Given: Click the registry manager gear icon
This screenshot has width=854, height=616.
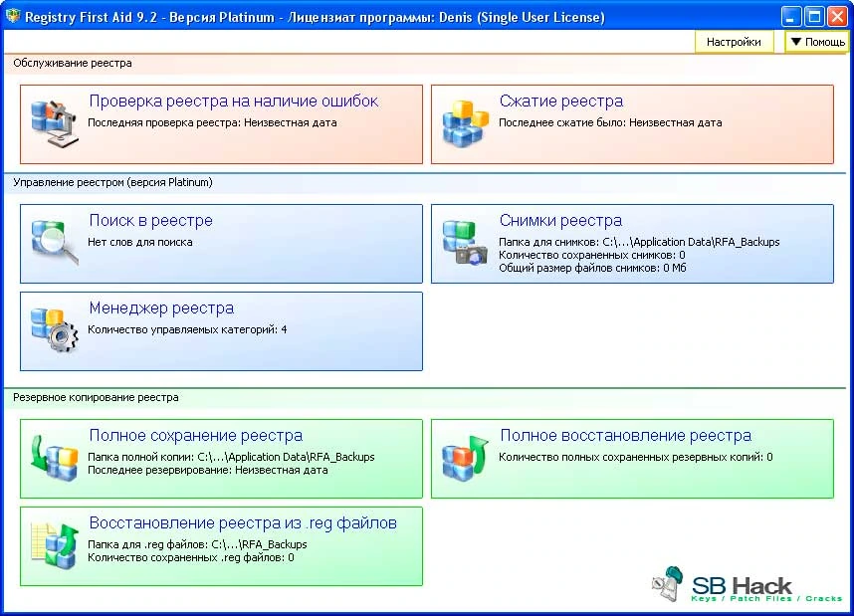Looking at the screenshot, I should [55, 330].
